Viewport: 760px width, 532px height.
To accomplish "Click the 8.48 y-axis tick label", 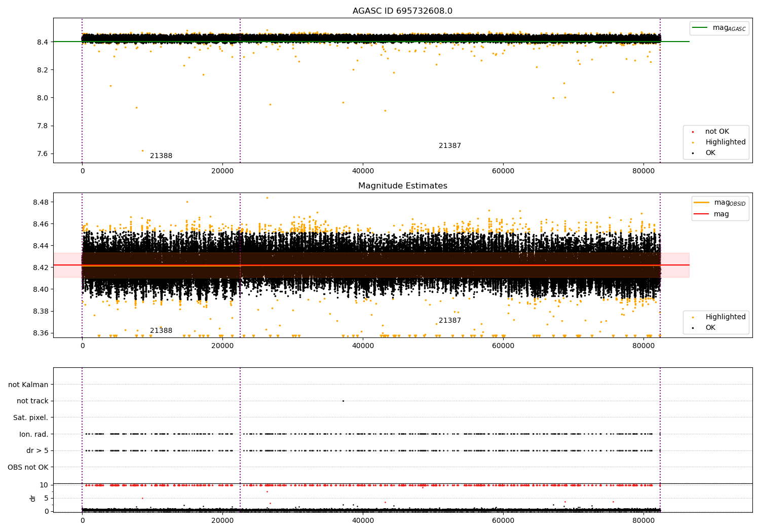I will point(41,203).
